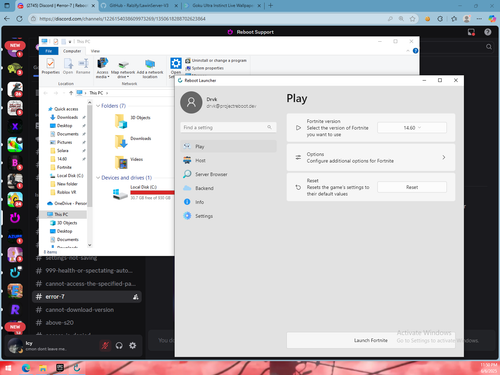Switch to View tab in File Explorer
Screen dimensions: 500x375
click(95, 51)
